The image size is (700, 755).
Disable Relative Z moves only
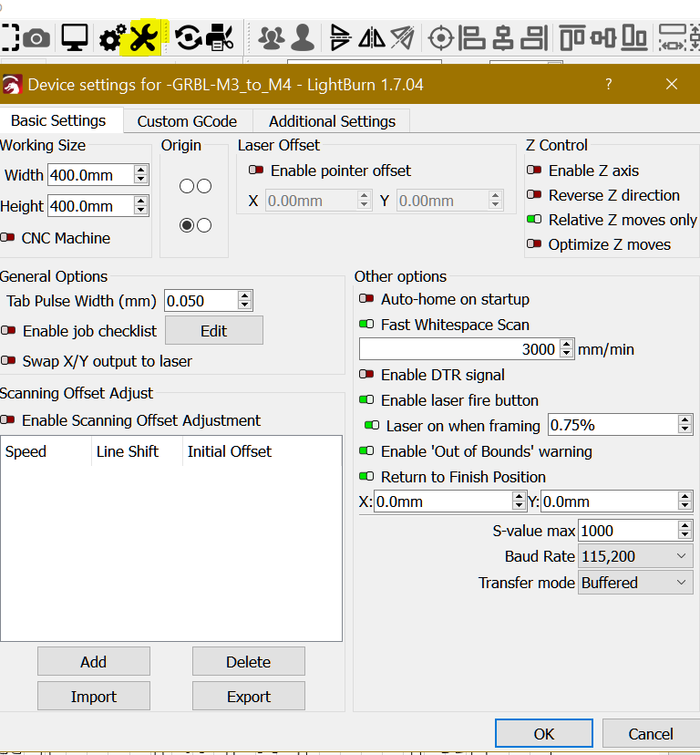[534, 219]
